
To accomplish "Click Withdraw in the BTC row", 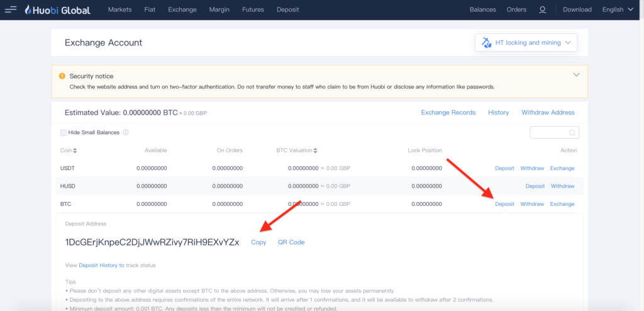I will (532, 204).
